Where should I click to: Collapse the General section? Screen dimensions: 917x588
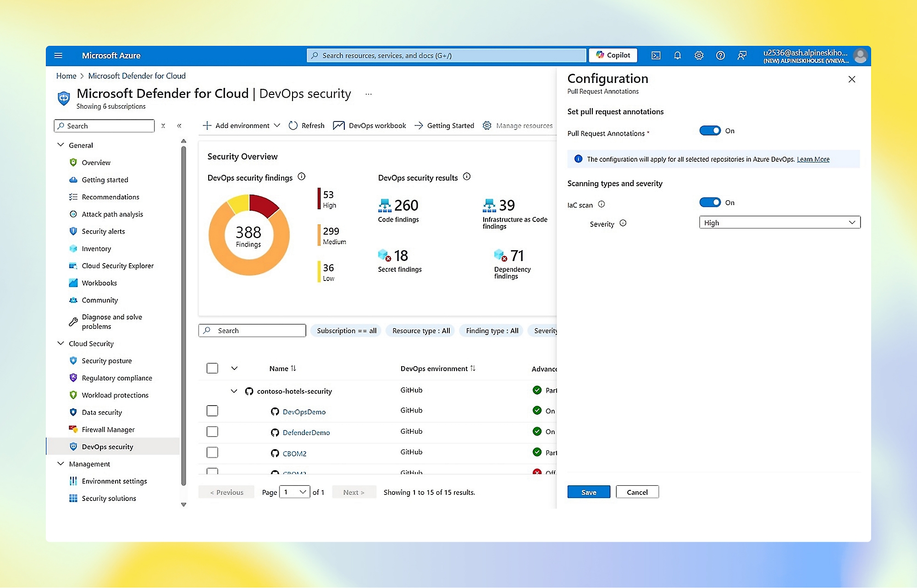tap(60, 145)
